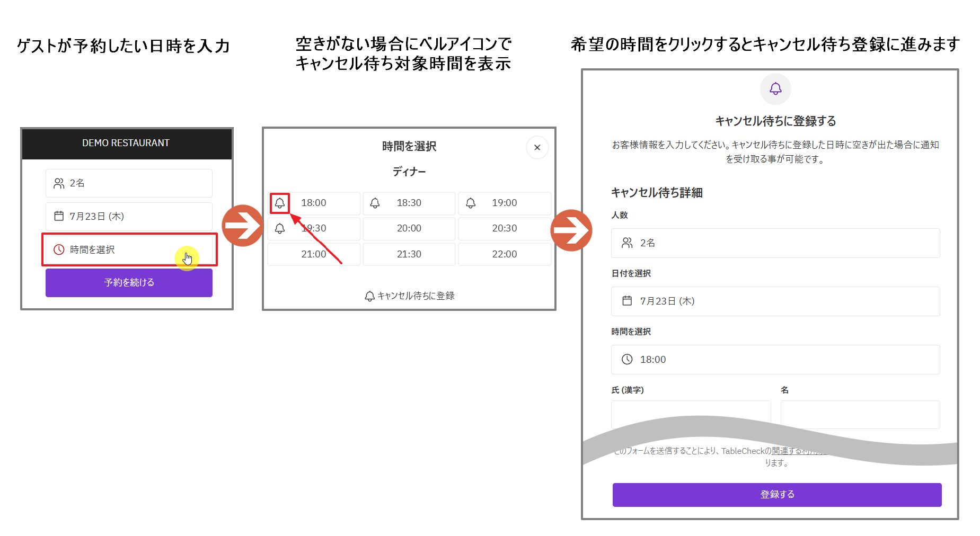
Task: Click the bell icon beside 18:30
Action: (375, 203)
